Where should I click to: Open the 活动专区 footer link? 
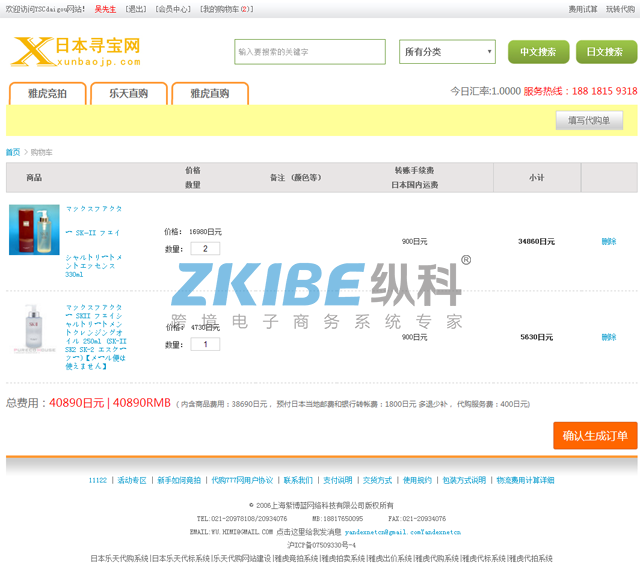tap(132, 480)
